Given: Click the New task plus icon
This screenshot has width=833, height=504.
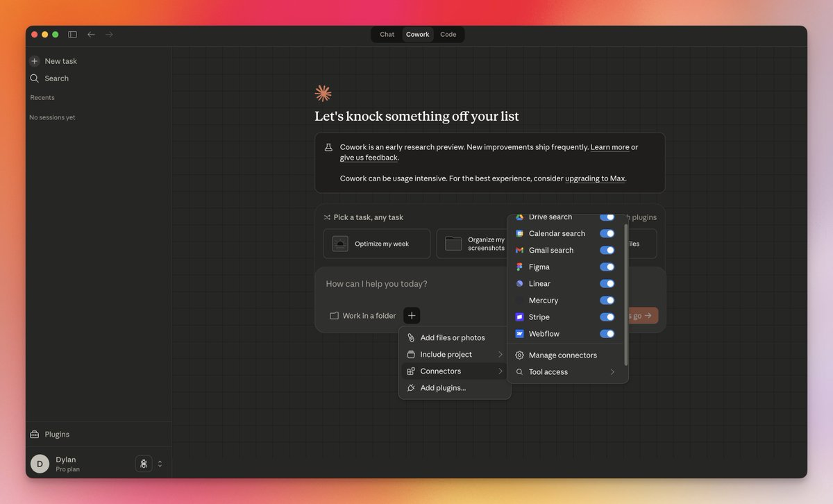Looking at the screenshot, I should pos(35,61).
